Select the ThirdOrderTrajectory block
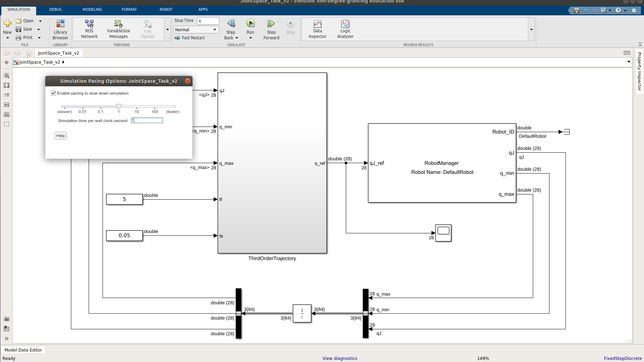The height and width of the screenshot is (362, 644). coord(272,163)
